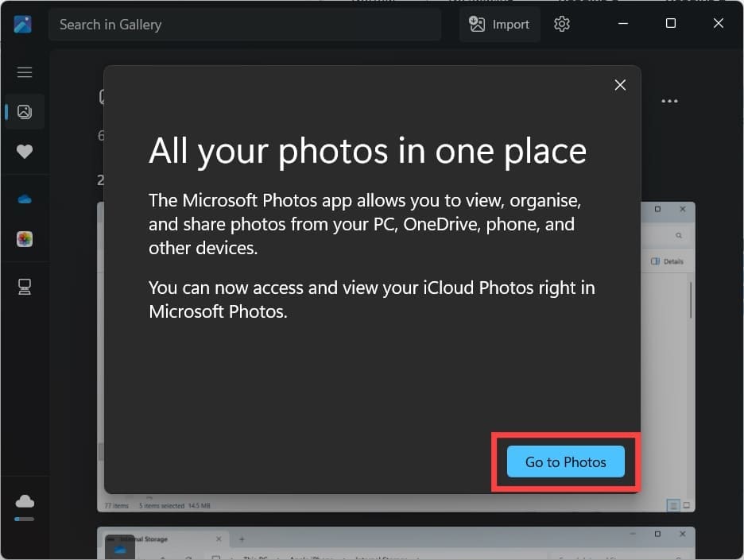Open iCloud Photos in sidebar
Image resolution: width=744 pixels, height=560 pixels.
(x=25, y=239)
